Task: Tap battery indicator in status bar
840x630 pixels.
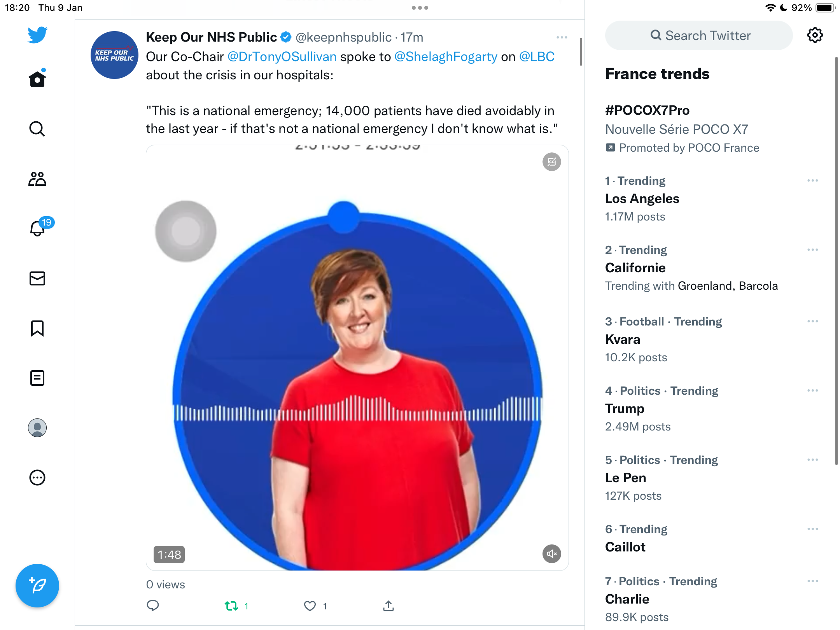Action: click(x=825, y=8)
